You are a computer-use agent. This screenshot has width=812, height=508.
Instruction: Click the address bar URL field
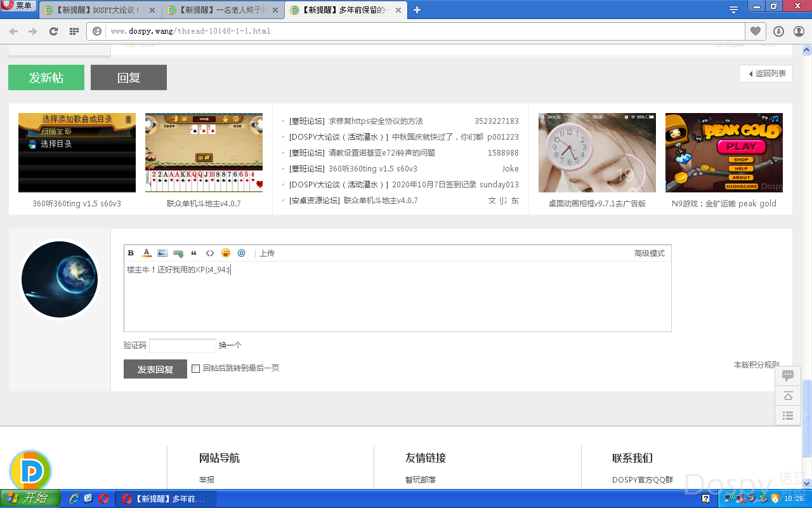click(x=425, y=31)
